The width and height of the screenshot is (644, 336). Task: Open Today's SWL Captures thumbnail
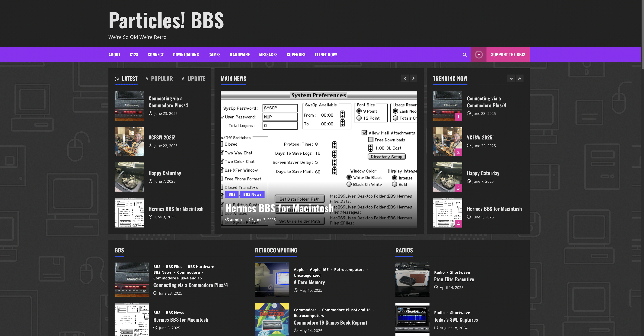pos(412,320)
